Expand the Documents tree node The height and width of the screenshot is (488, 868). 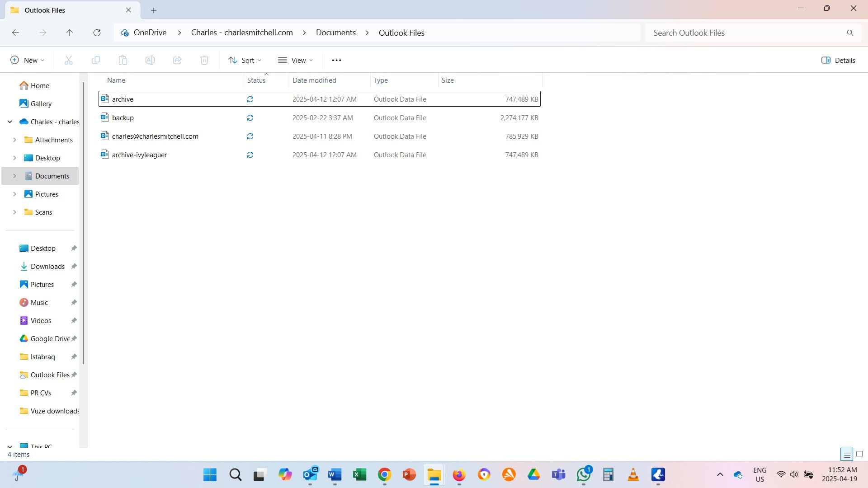14,176
